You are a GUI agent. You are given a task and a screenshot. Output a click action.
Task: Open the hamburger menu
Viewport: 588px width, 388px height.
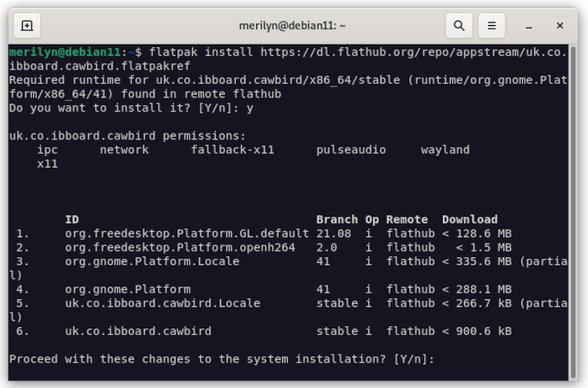(x=491, y=25)
